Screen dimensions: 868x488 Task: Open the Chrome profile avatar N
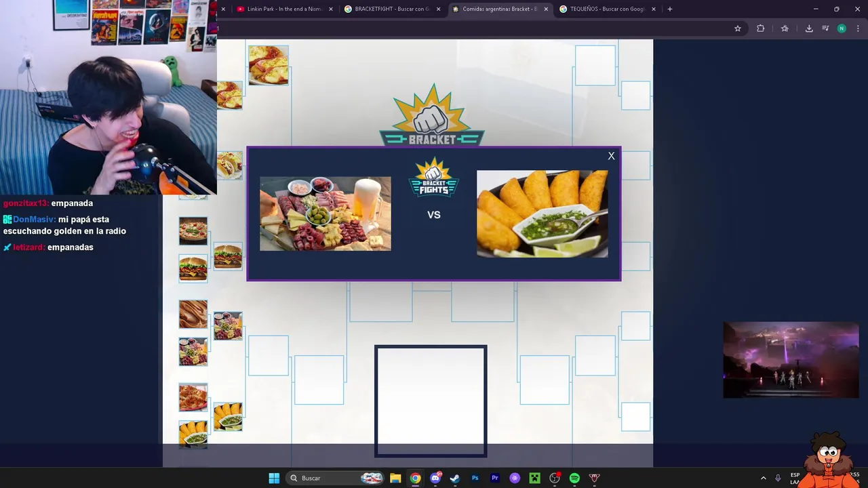(x=842, y=28)
